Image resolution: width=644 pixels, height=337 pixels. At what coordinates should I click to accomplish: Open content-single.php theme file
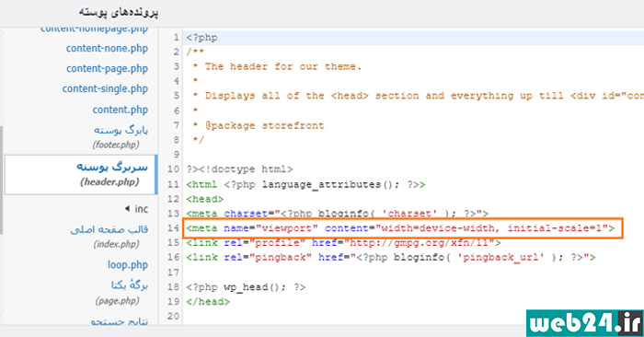click(x=105, y=88)
